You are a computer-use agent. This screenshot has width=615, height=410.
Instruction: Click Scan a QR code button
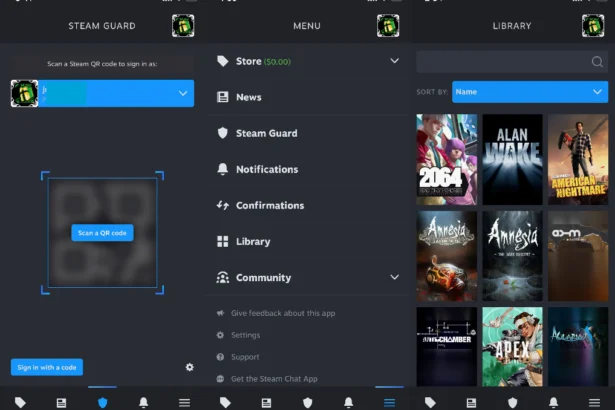pos(102,233)
